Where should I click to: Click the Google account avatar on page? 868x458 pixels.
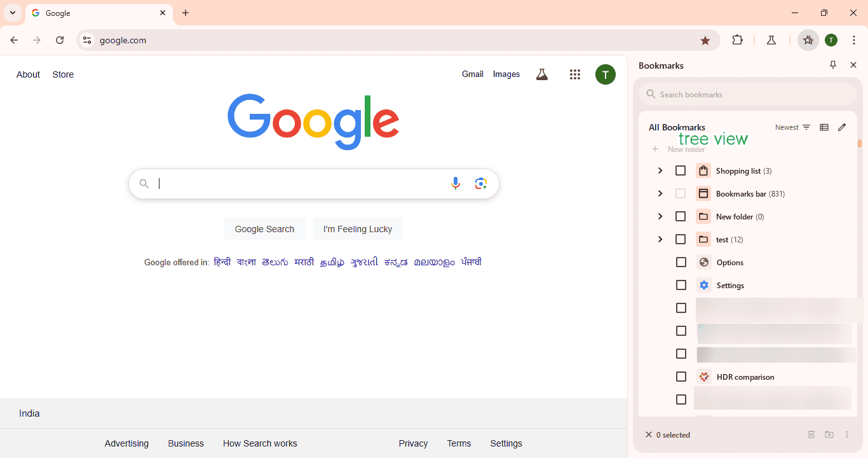pyautogui.click(x=606, y=74)
